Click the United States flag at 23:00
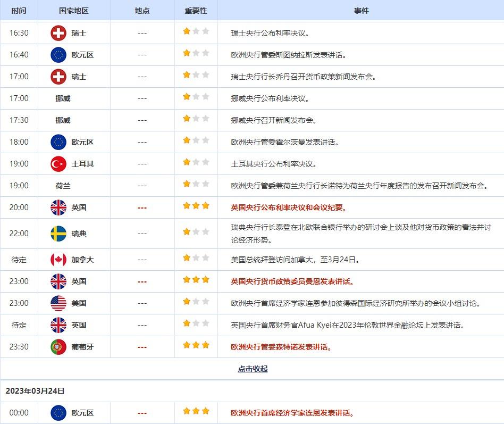The height and width of the screenshot is (424, 504). point(58,303)
